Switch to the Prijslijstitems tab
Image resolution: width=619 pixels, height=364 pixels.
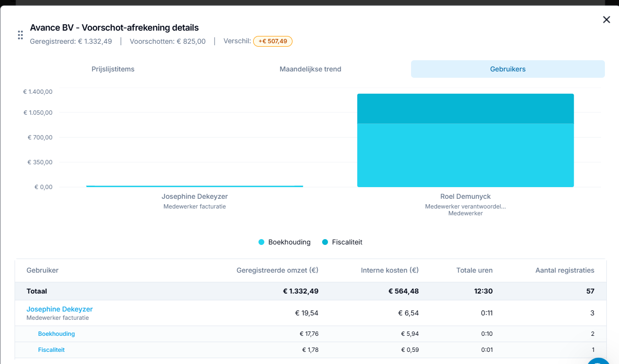point(113,69)
